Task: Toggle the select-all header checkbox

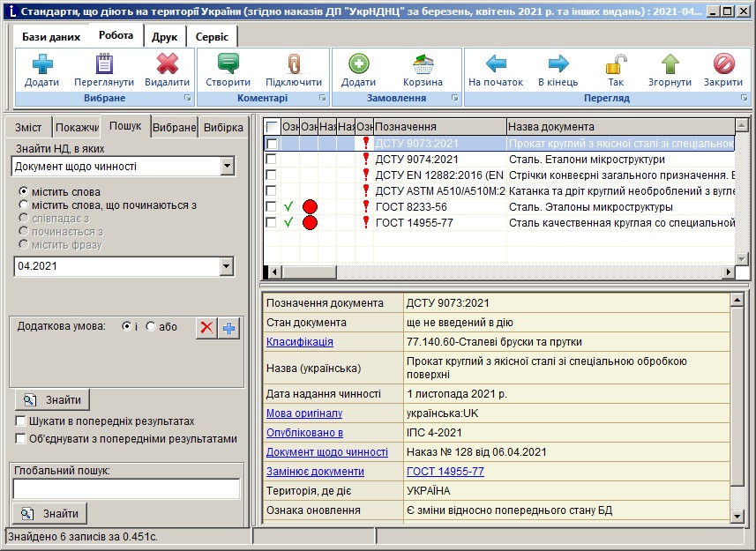Action: click(272, 127)
